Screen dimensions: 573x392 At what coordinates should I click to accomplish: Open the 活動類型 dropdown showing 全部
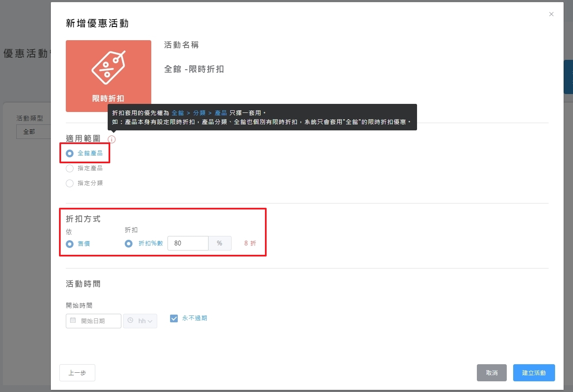(33, 132)
